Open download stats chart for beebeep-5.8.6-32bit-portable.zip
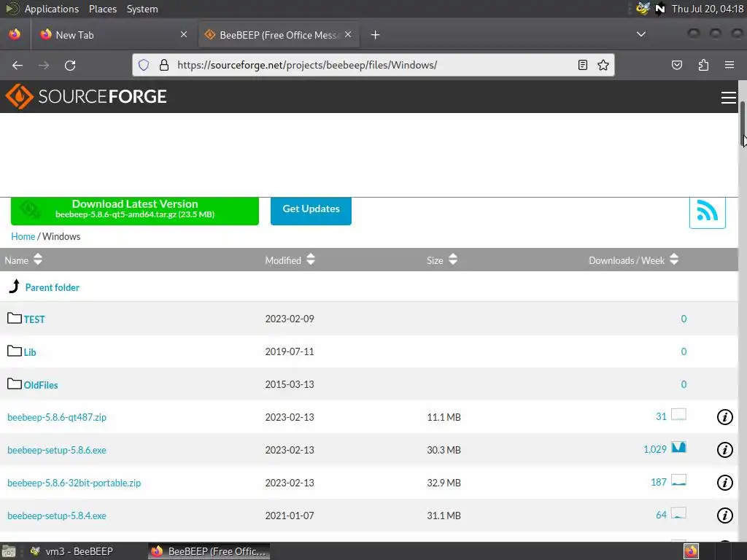The image size is (747, 560). pos(678,481)
